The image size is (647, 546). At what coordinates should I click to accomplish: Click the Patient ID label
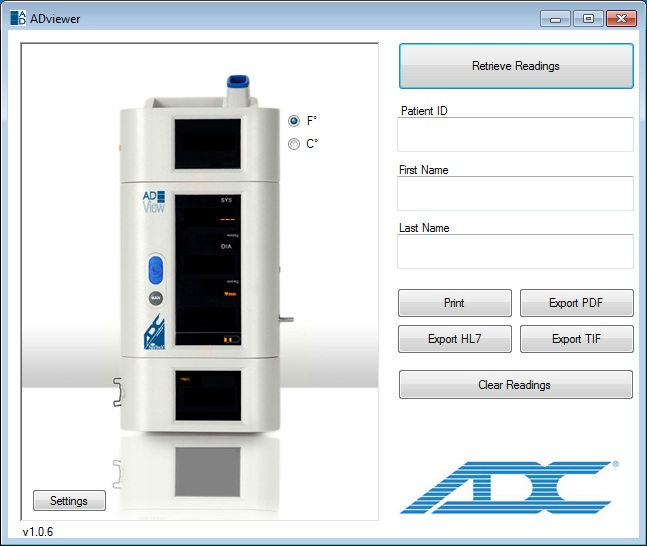(x=424, y=111)
